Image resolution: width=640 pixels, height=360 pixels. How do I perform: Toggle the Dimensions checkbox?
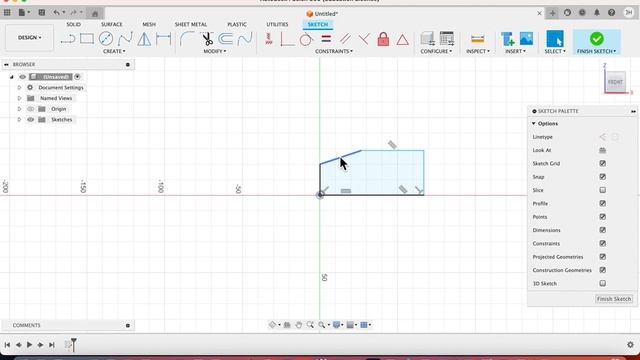(x=602, y=230)
